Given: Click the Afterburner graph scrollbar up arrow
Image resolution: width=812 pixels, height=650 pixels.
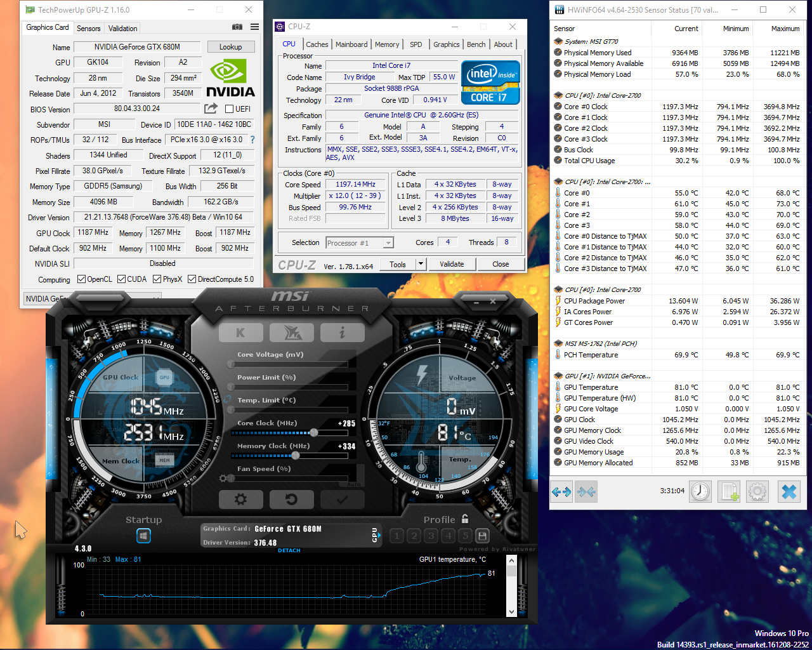Looking at the screenshot, I should click(x=512, y=560).
